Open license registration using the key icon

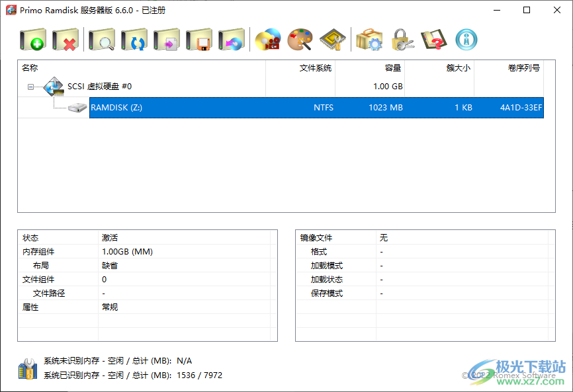[x=402, y=40]
